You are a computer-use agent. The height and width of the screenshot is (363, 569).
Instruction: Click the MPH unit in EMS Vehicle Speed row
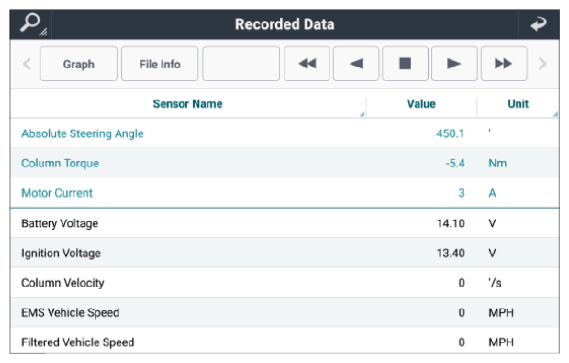(501, 313)
